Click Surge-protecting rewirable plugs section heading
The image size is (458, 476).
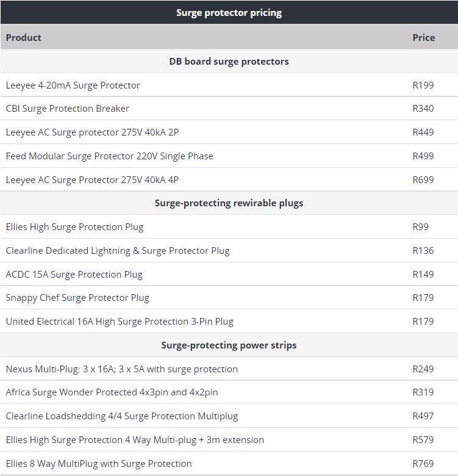coord(229,203)
